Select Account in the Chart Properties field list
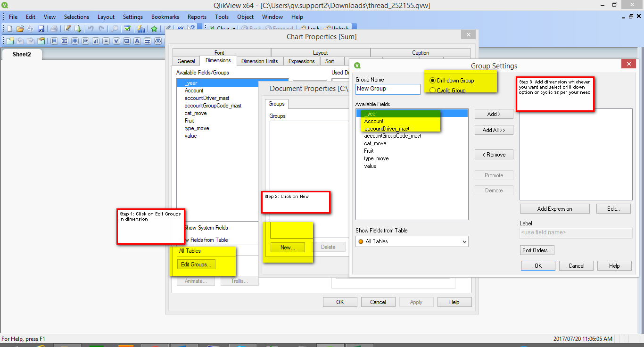This screenshot has height=347, width=644. point(194,91)
